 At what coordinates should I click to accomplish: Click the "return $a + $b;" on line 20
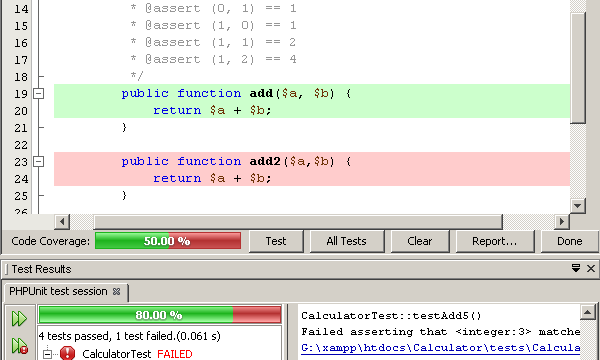click(x=212, y=110)
